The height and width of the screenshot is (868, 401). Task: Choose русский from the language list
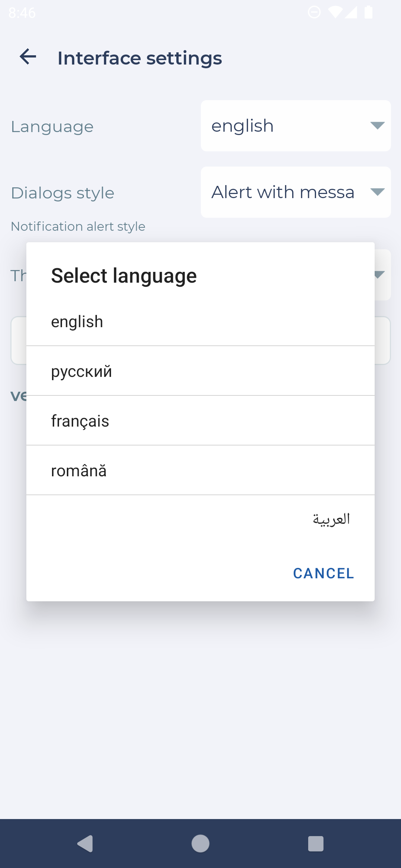[200, 371]
